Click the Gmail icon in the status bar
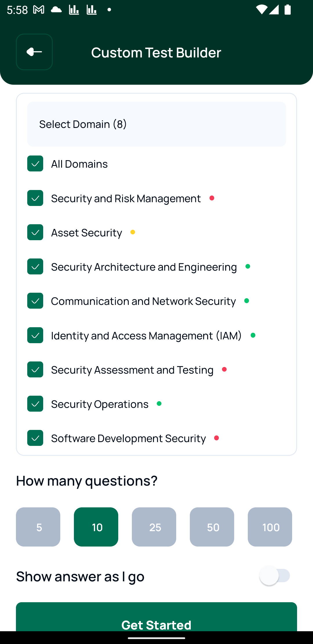313x644 pixels. point(39,9)
